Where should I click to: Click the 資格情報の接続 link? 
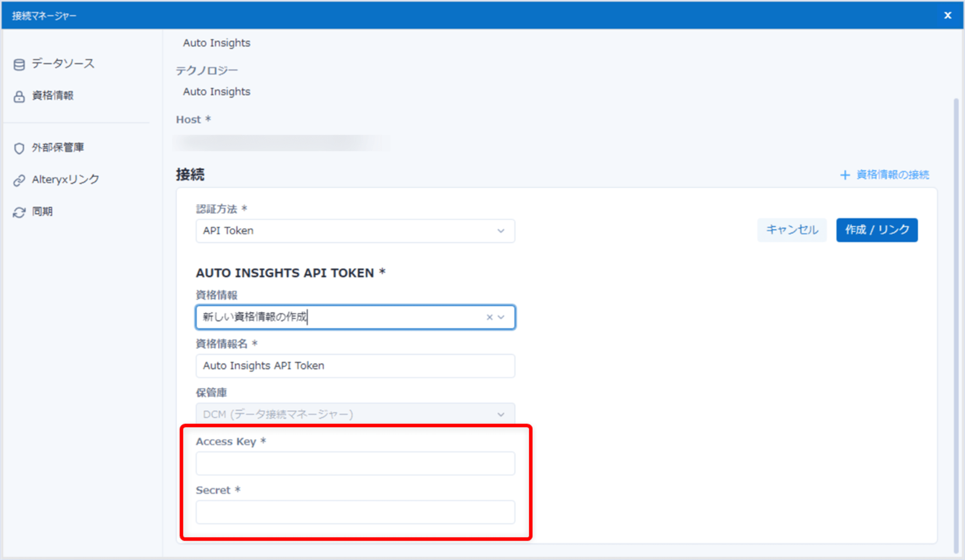click(893, 175)
